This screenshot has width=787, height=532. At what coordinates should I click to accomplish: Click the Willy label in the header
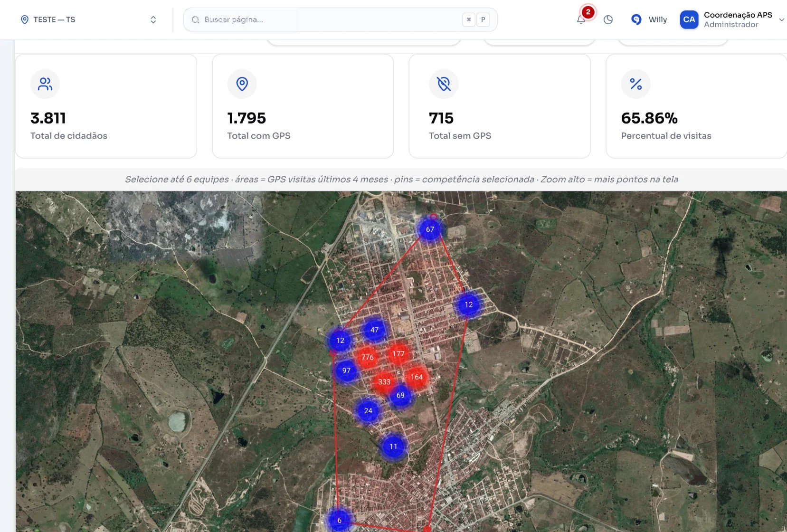[x=657, y=19]
